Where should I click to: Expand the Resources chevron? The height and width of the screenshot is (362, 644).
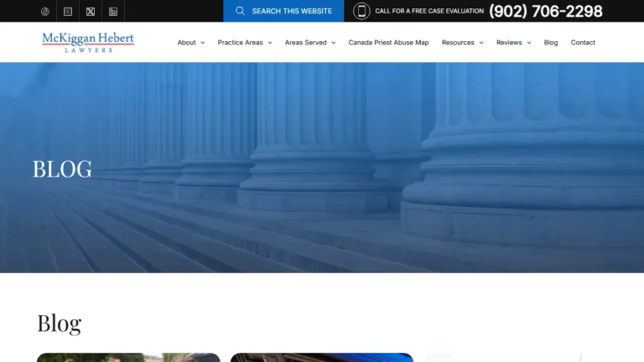click(x=481, y=43)
